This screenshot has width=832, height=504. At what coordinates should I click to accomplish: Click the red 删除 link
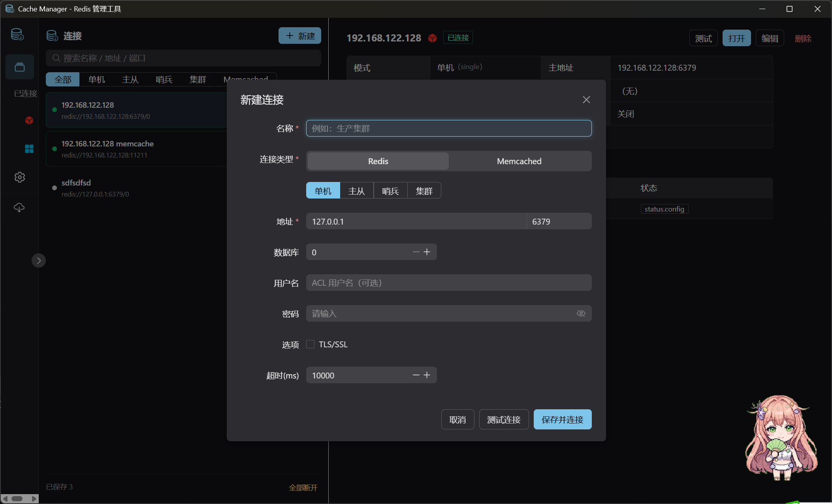[x=803, y=38]
